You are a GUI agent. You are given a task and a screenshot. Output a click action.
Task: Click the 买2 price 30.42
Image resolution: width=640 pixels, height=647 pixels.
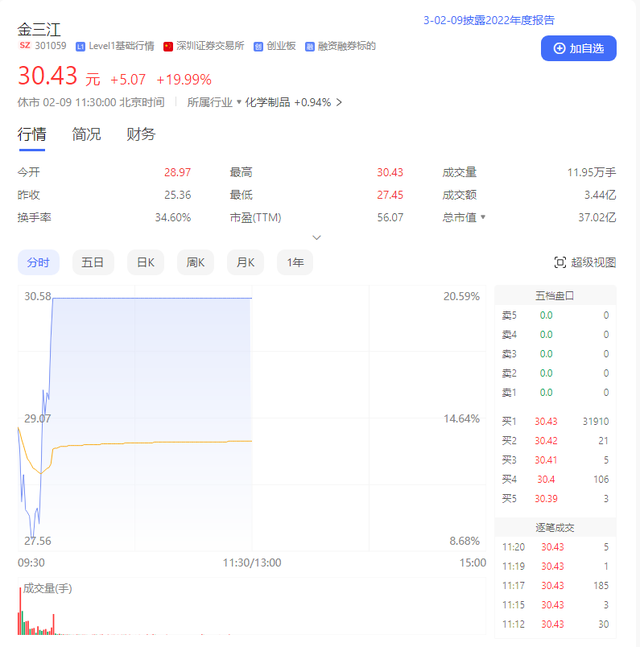(x=546, y=441)
